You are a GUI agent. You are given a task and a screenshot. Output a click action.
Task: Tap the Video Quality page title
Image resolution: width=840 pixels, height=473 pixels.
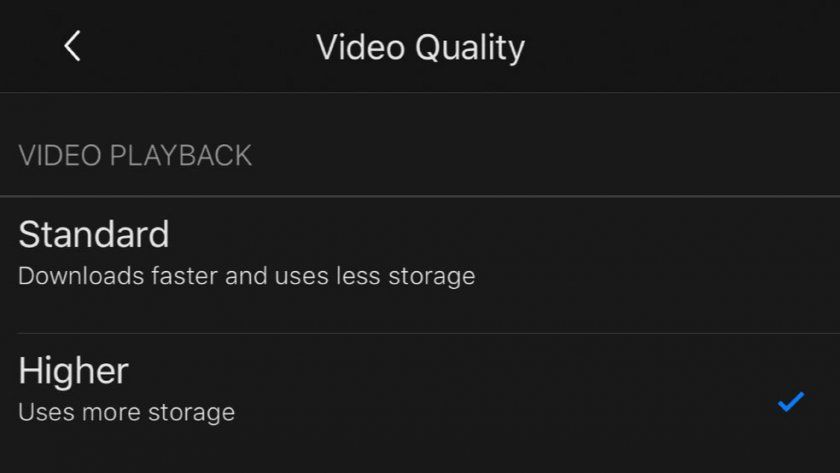(x=421, y=48)
